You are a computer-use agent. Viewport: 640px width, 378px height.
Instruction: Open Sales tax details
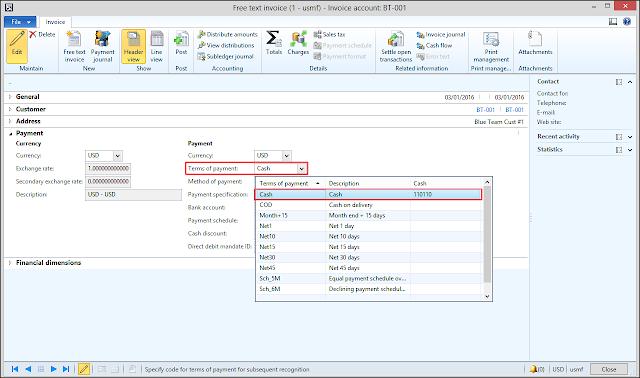tap(329, 35)
